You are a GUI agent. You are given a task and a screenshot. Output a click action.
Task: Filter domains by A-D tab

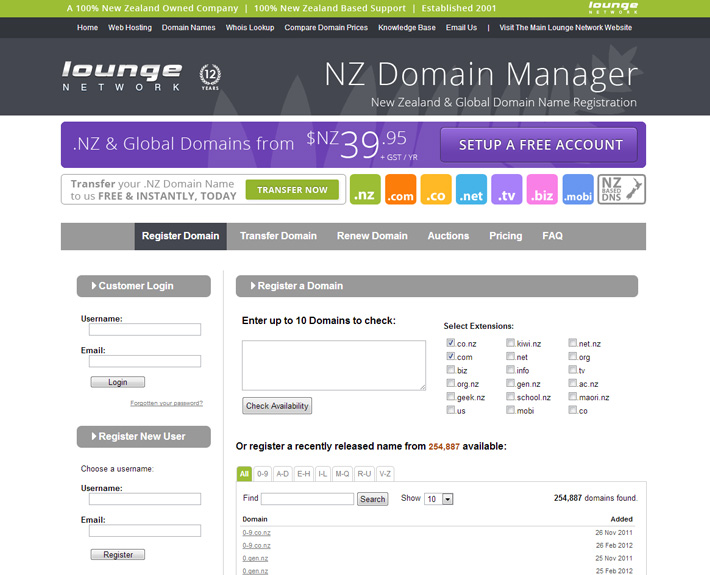click(x=283, y=474)
